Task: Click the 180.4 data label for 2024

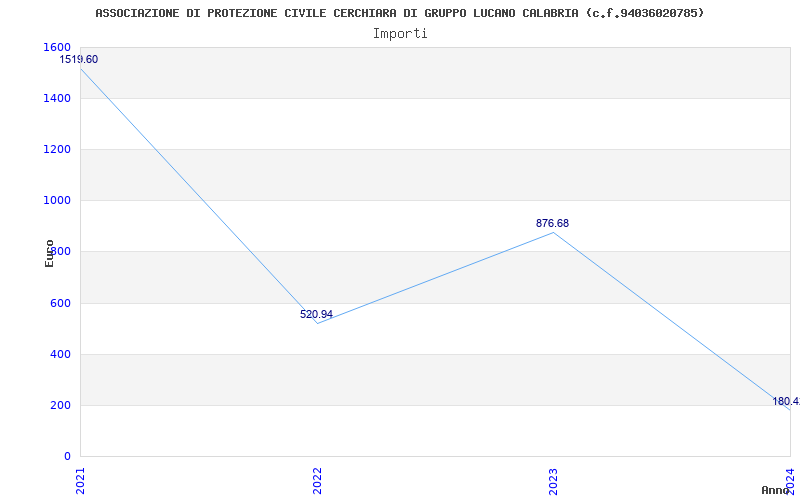Action: [786, 402]
